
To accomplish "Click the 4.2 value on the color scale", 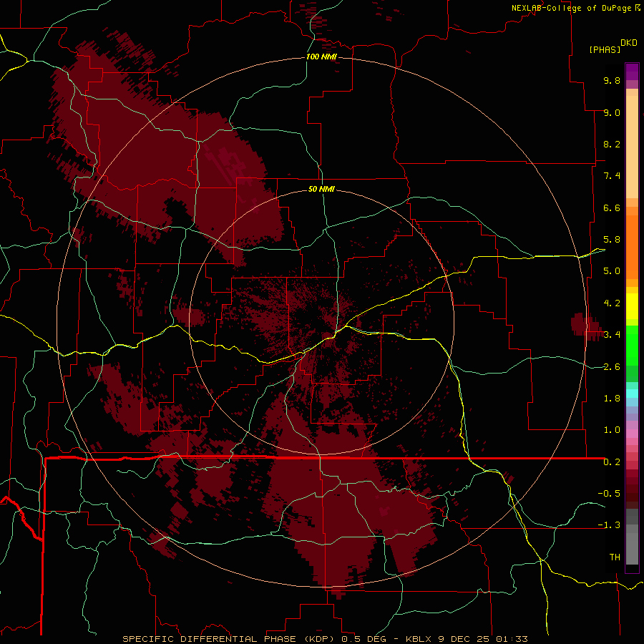I will (612, 303).
